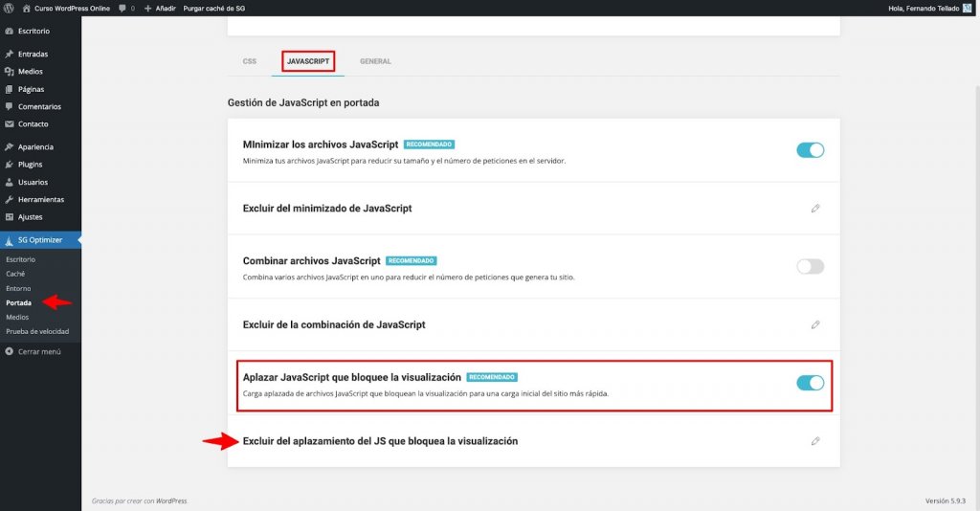Switch to the CSS tab
The height and width of the screenshot is (511, 980).
tap(250, 61)
